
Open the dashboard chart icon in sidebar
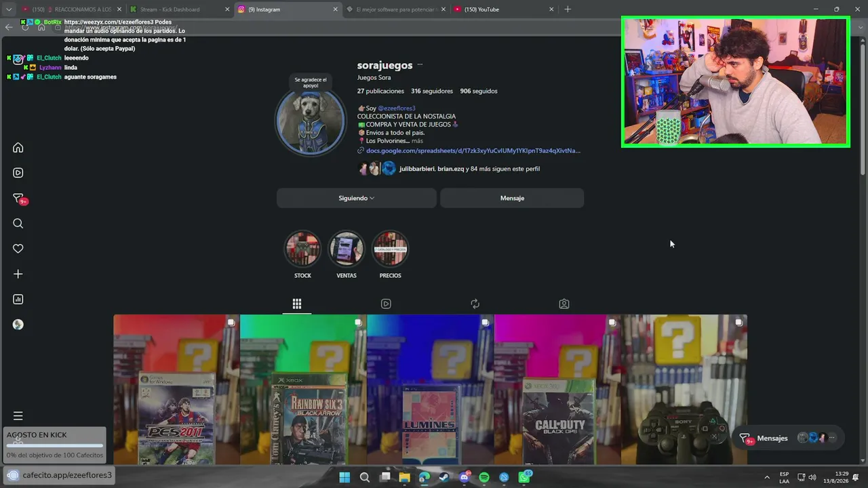[18, 299]
